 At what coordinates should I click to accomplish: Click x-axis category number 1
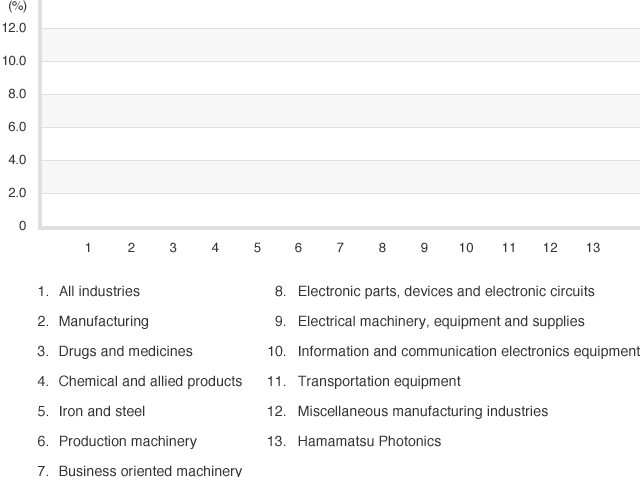click(x=88, y=248)
